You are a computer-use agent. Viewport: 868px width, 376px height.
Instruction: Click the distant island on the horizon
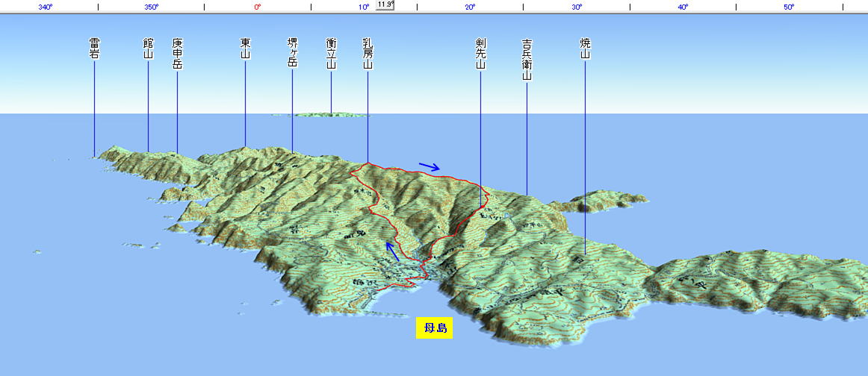331,115
